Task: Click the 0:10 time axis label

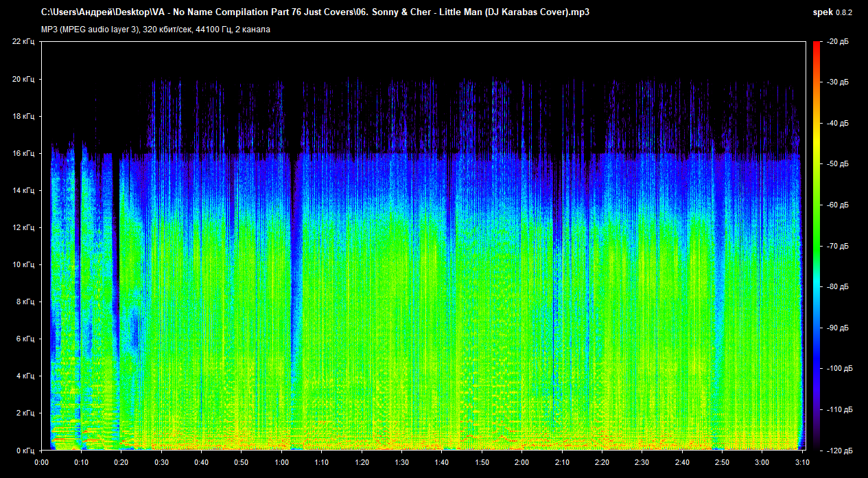Action: click(81, 462)
